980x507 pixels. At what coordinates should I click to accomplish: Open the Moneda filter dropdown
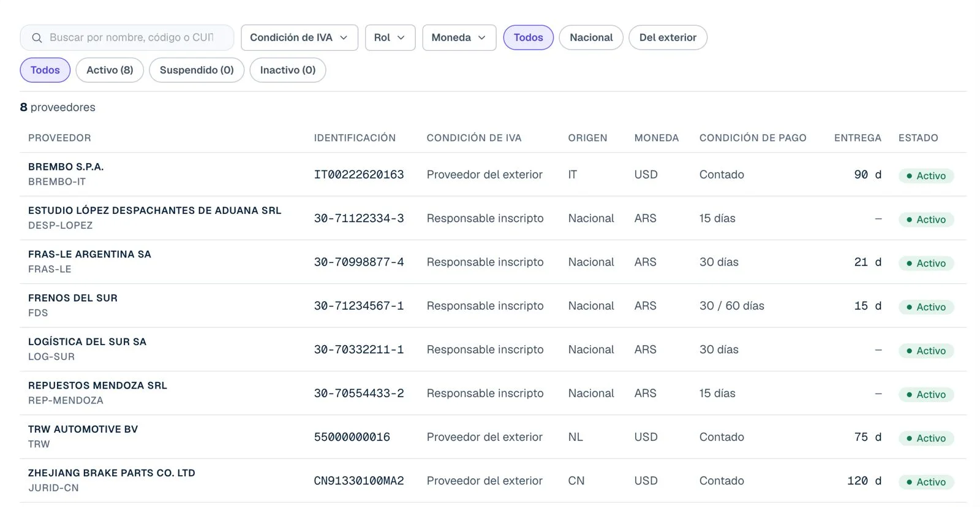tap(459, 38)
